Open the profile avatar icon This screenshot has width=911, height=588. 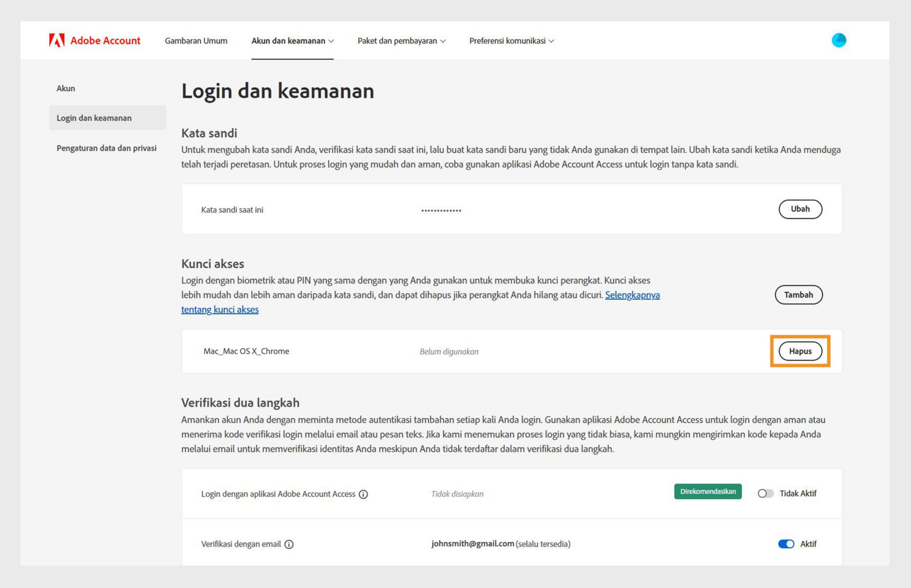click(838, 40)
